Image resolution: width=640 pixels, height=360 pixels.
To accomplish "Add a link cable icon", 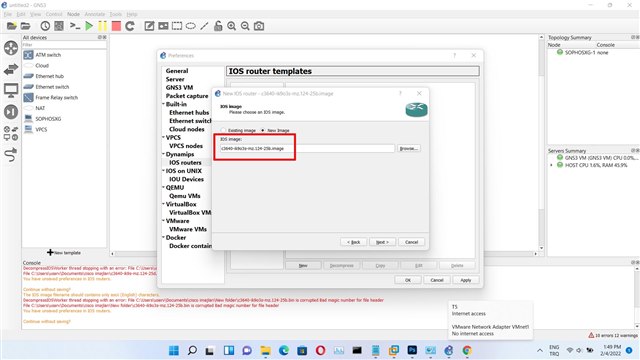I will pos(11,155).
